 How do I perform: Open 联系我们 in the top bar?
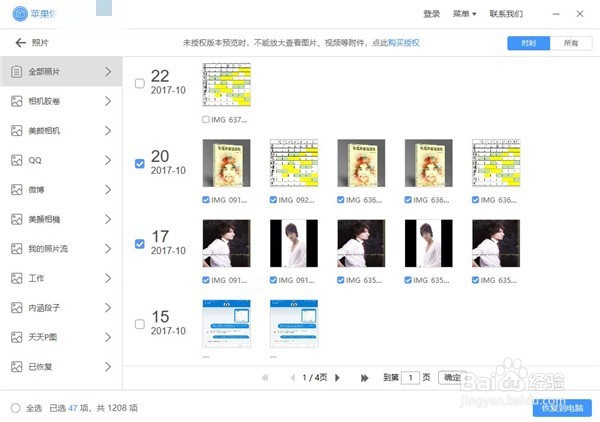click(x=506, y=14)
